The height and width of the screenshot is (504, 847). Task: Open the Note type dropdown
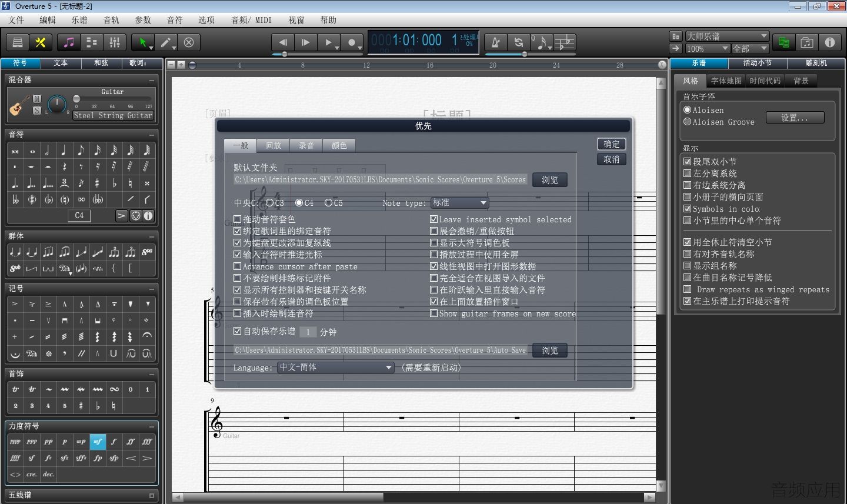coord(460,202)
